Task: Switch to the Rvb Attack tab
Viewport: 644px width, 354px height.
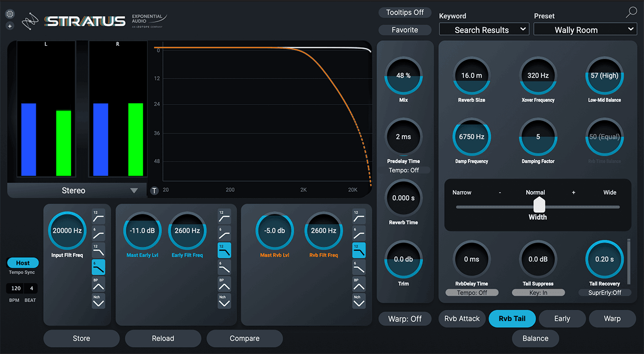Action: (x=462, y=319)
